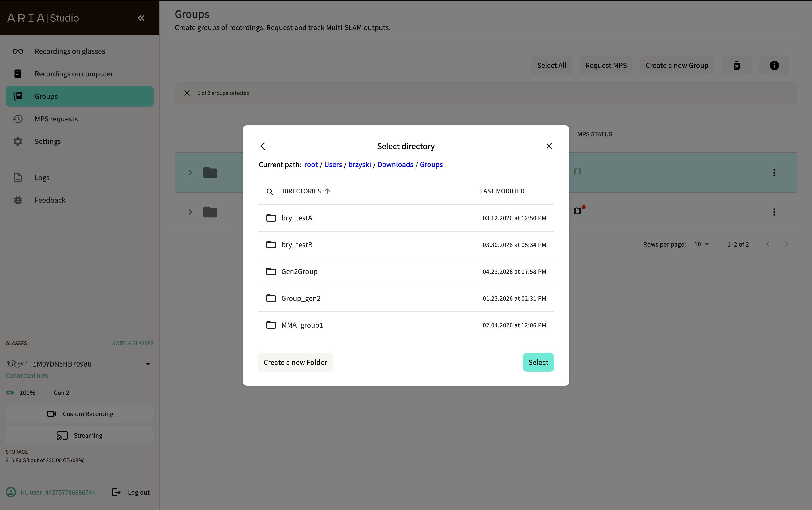This screenshot has height=510, width=812.
Task: Open Settings from the sidebar
Action: [80, 141]
